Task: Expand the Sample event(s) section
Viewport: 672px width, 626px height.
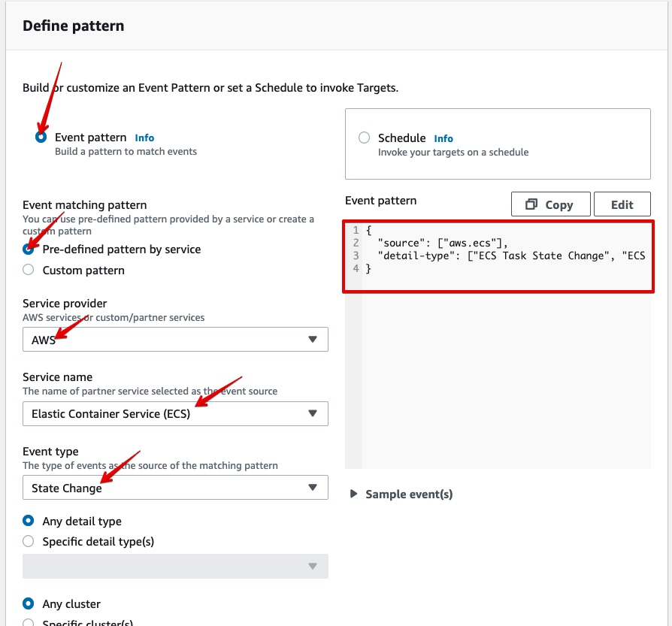Action: click(402, 494)
